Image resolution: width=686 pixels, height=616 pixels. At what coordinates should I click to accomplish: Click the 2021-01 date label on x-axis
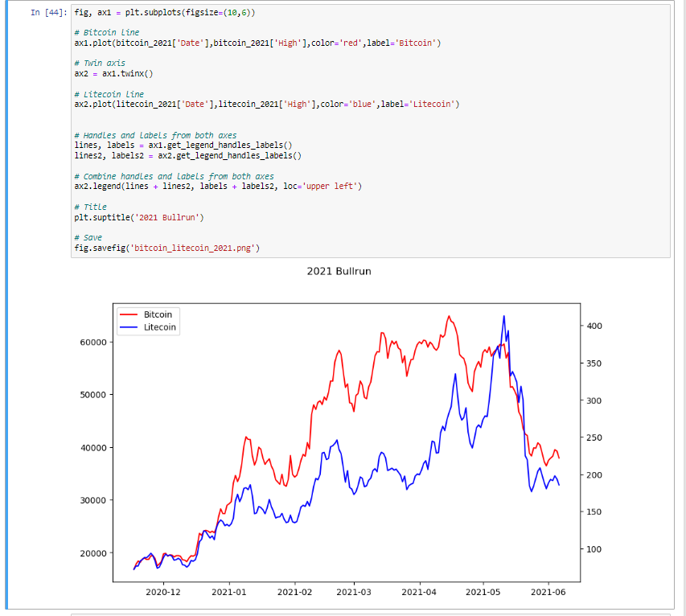coord(228,593)
